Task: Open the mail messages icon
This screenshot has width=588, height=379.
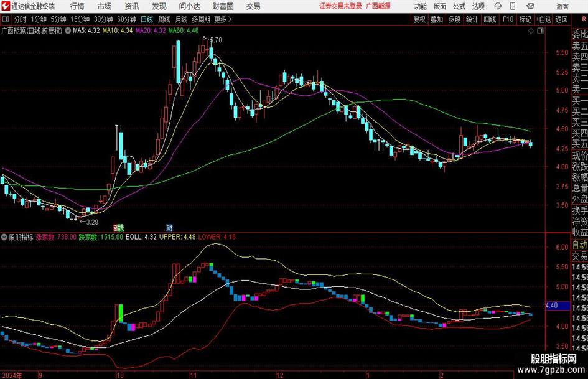Action: click(530, 6)
